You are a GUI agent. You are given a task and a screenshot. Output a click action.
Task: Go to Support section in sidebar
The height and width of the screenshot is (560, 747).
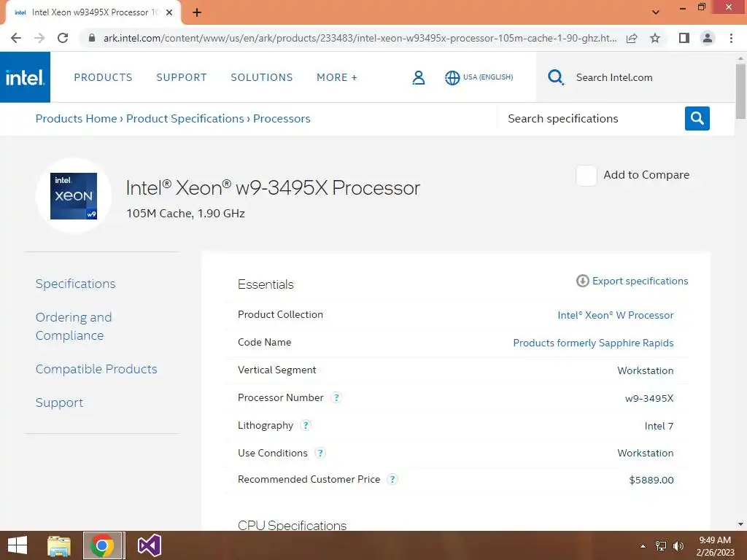click(59, 402)
